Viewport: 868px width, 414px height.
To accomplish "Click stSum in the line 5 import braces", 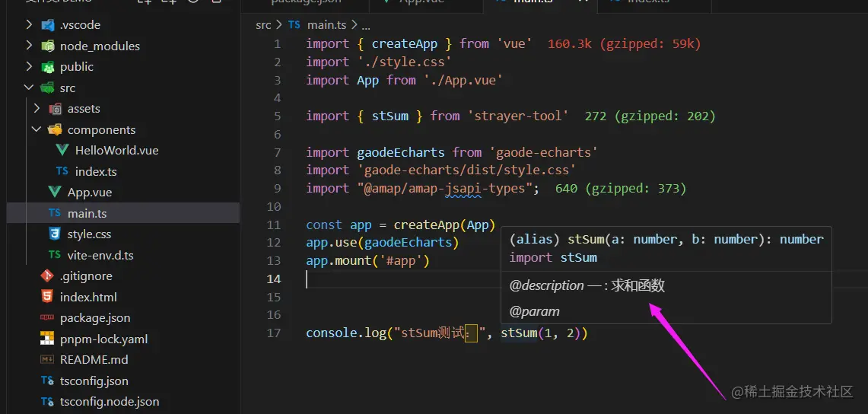I will coord(390,116).
